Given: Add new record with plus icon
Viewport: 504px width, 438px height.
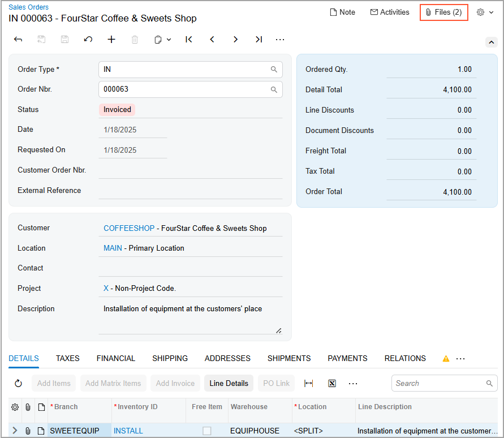Looking at the screenshot, I should point(111,40).
